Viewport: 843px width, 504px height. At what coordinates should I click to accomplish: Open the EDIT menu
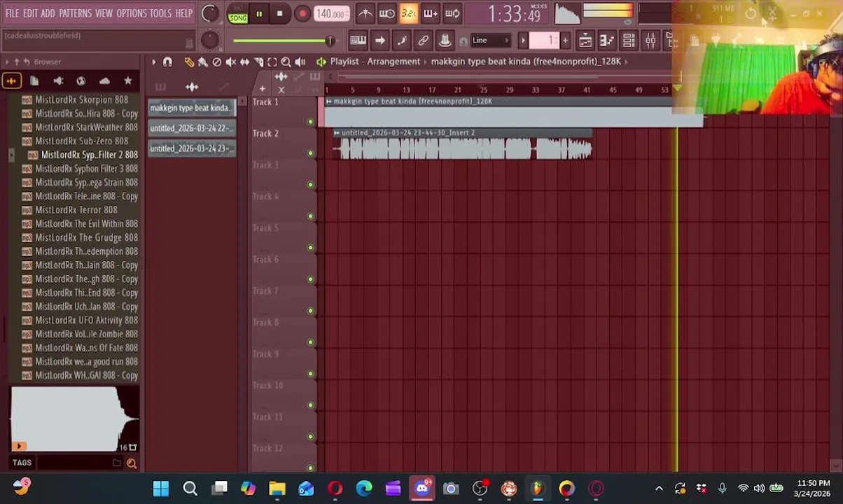[30, 13]
